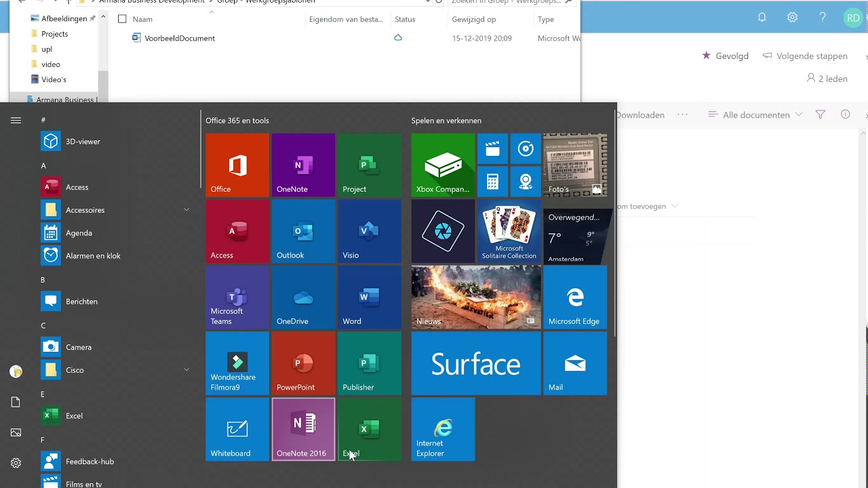Open 'Volgende stappen' in SharePoint

click(x=805, y=56)
